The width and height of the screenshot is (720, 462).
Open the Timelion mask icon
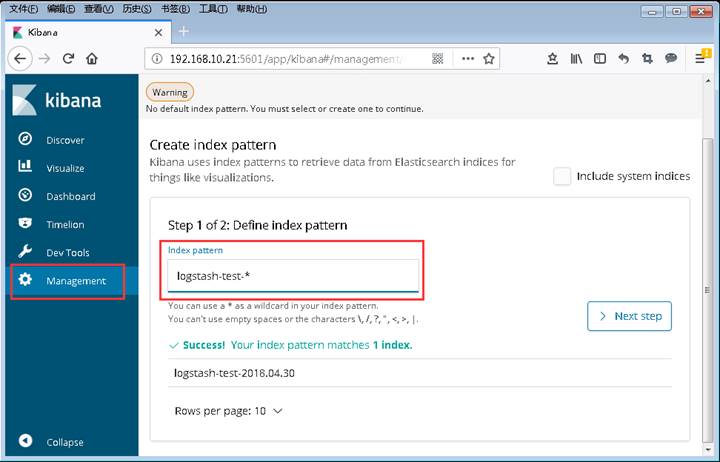coord(26,224)
